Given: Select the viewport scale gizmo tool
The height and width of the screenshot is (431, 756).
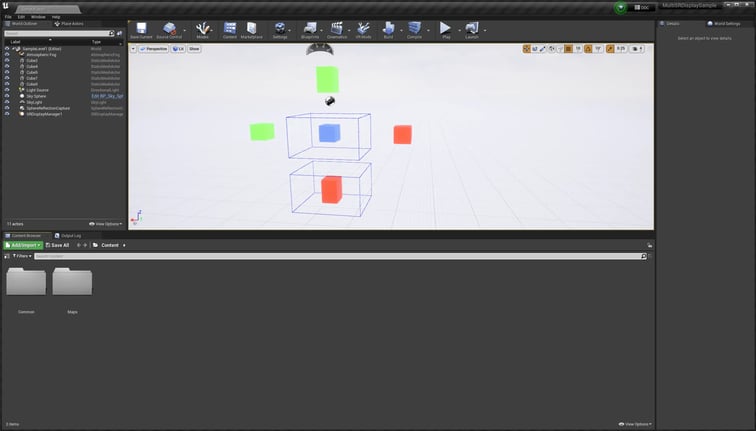Looking at the screenshot, I should 542,49.
